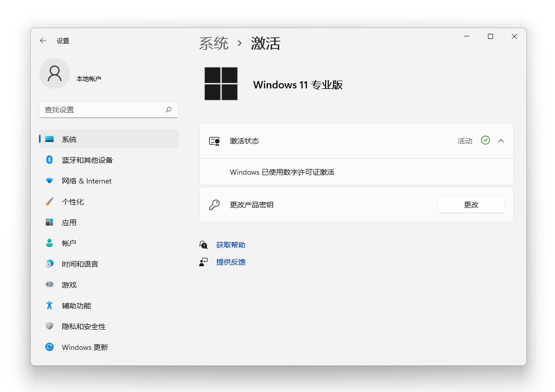555x392 pixels.
Task: Open the 提供反馈 link
Action: click(231, 262)
